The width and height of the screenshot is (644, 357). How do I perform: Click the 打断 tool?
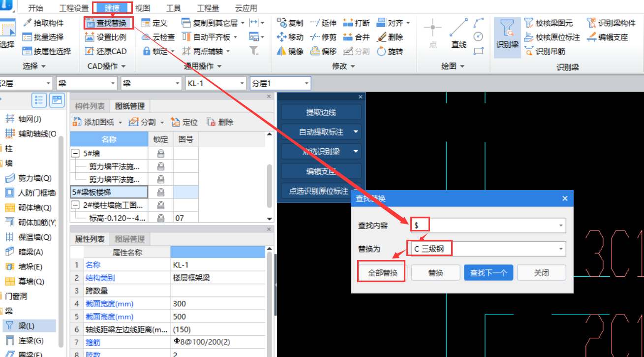click(x=357, y=23)
